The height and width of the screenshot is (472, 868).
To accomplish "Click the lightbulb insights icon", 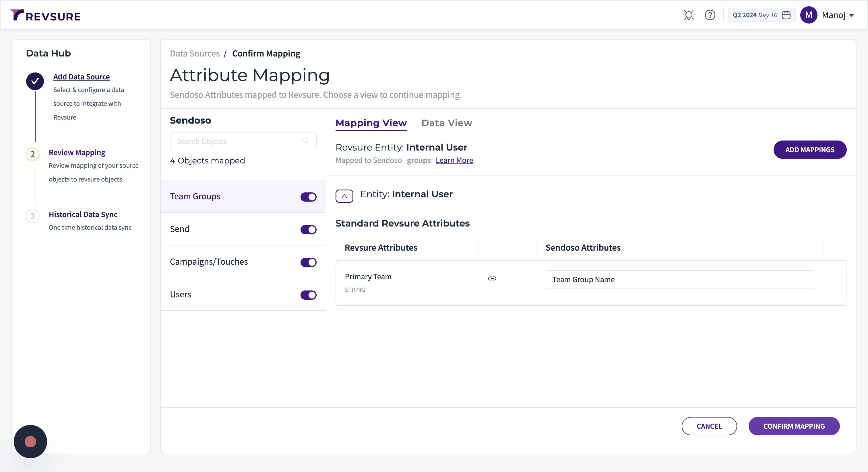I will tap(689, 15).
